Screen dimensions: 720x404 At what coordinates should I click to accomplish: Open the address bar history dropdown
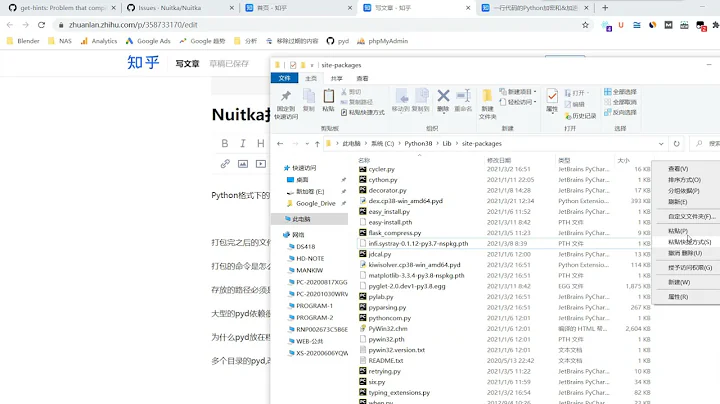(x=661, y=144)
